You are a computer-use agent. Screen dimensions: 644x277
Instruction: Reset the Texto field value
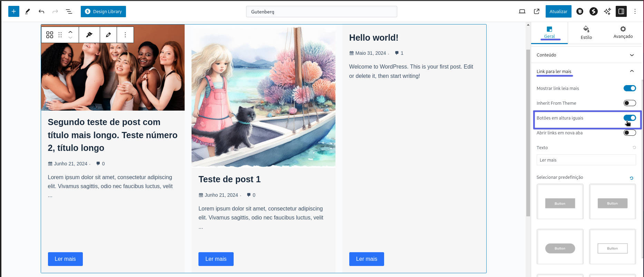tap(634, 147)
